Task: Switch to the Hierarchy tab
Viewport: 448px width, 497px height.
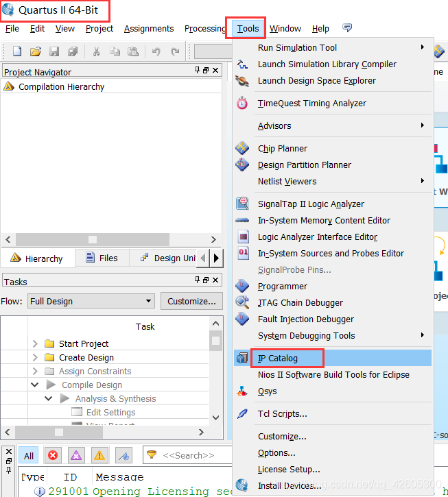Action: (37, 258)
